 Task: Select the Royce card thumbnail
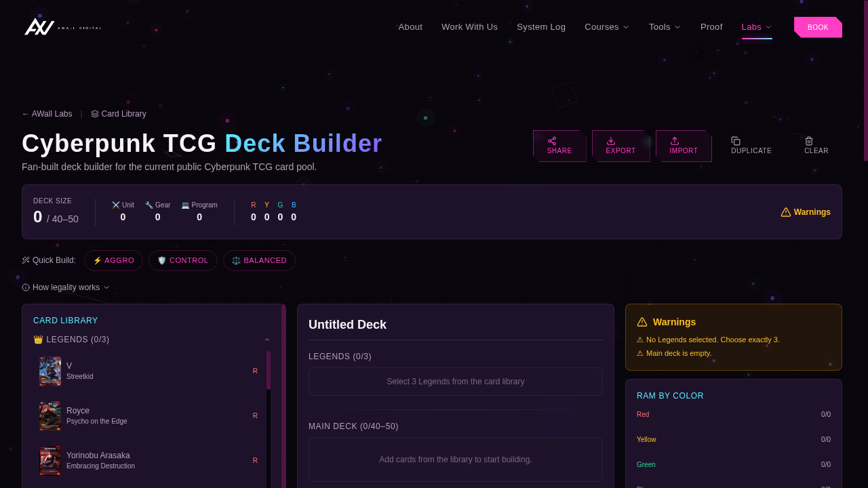50,416
